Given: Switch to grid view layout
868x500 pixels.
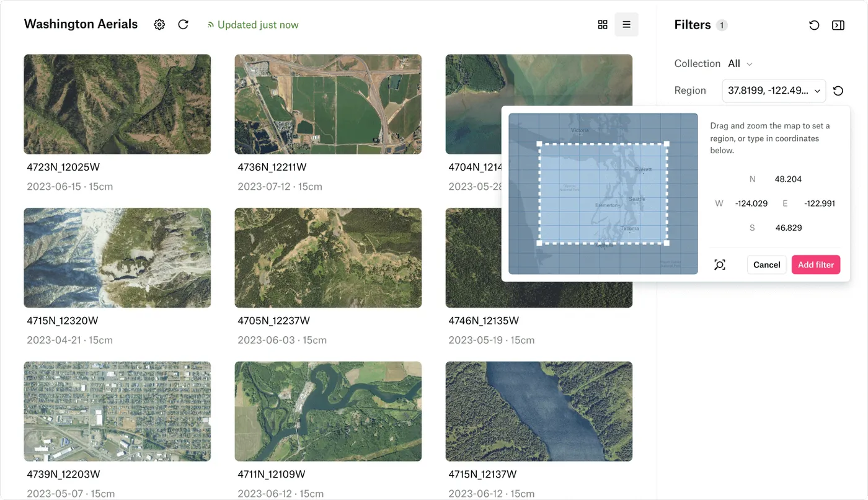Looking at the screenshot, I should click(603, 25).
